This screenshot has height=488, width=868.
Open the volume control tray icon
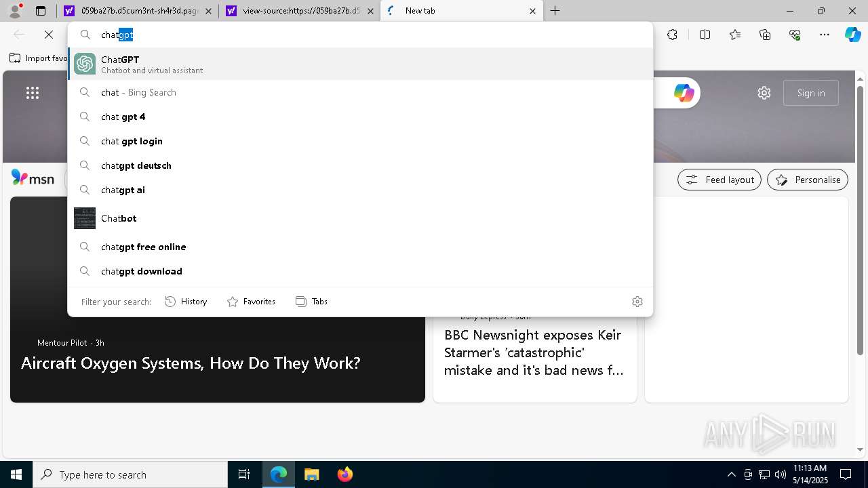(x=780, y=474)
